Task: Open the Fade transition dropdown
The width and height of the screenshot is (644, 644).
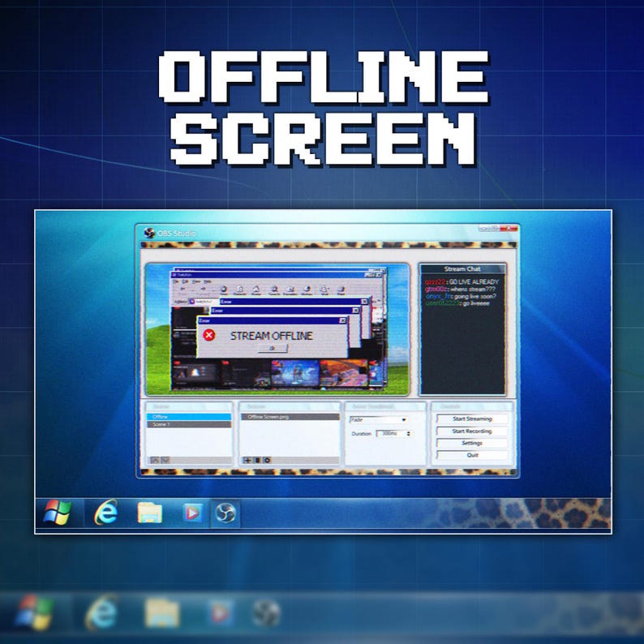Action: [378, 420]
